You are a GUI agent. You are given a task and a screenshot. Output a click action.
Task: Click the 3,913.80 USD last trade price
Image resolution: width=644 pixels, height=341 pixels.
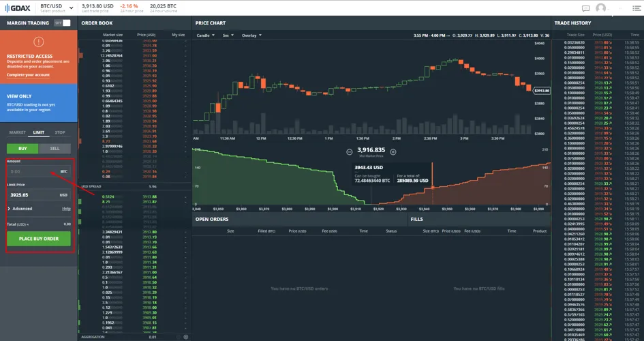pos(97,6)
